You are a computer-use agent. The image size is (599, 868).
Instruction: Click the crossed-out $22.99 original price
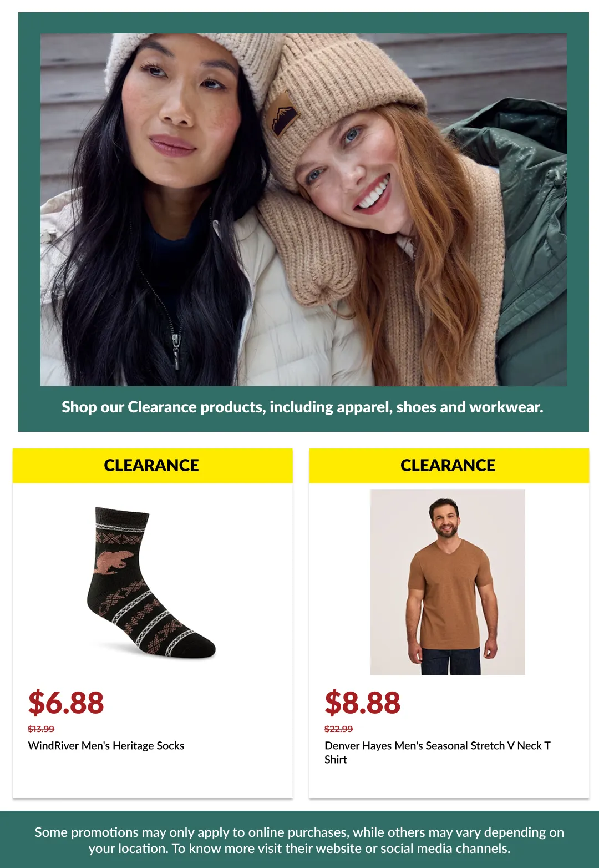[x=338, y=729]
